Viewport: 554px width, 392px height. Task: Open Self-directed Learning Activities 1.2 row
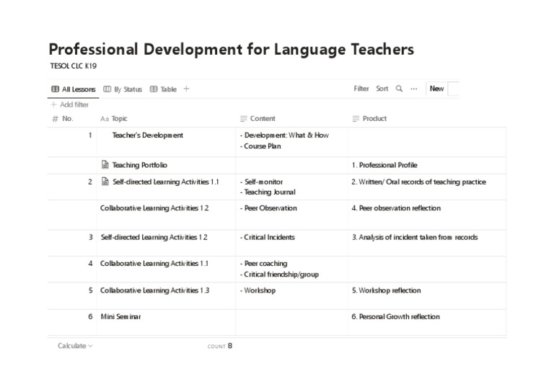coord(154,237)
